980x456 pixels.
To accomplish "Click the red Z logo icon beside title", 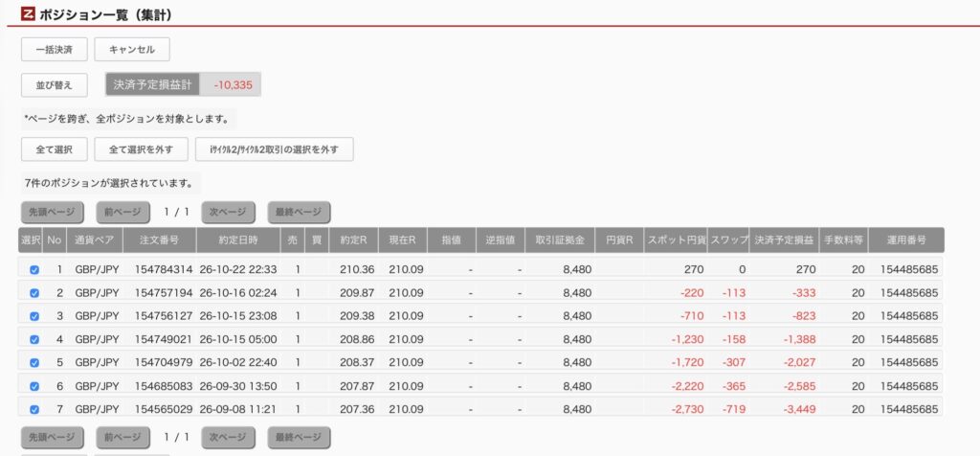I will click(28, 13).
